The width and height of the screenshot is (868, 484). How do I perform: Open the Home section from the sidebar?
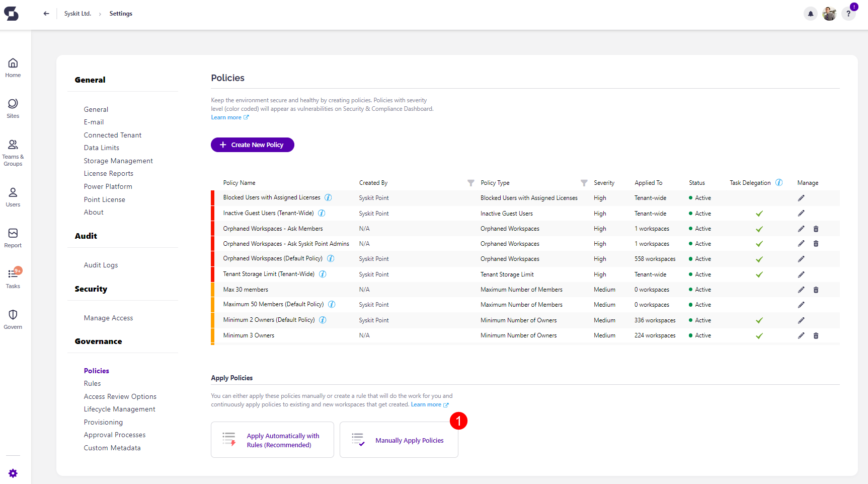tap(13, 66)
